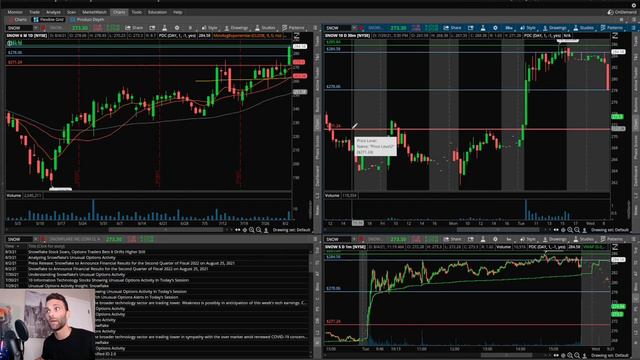Viewport: 640px width, 360px height.
Task: Open 30m timeframe selector in top-right chart
Action: (x=509, y=28)
